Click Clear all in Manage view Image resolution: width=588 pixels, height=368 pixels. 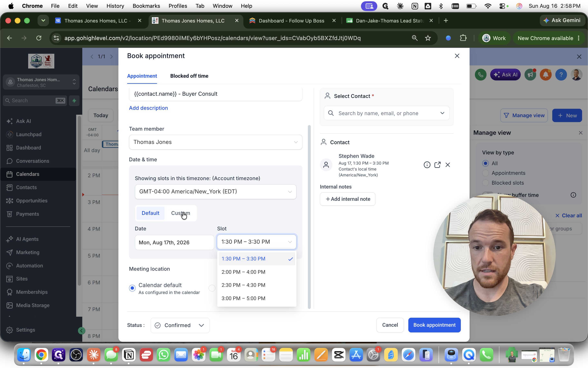click(x=568, y=215)
